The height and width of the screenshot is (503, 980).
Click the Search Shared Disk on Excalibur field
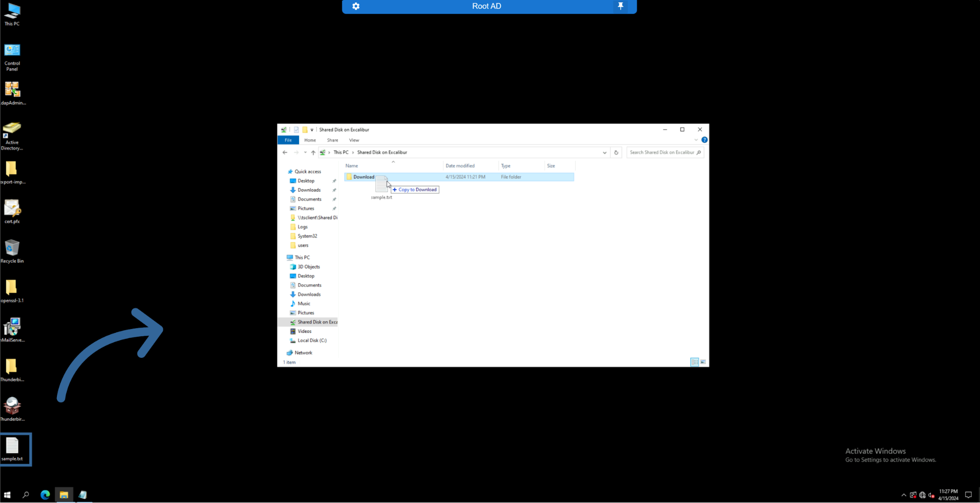pos(661,152)
